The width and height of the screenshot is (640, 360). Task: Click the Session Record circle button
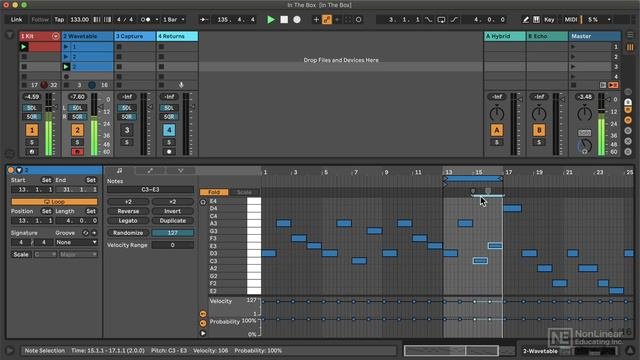358,19
